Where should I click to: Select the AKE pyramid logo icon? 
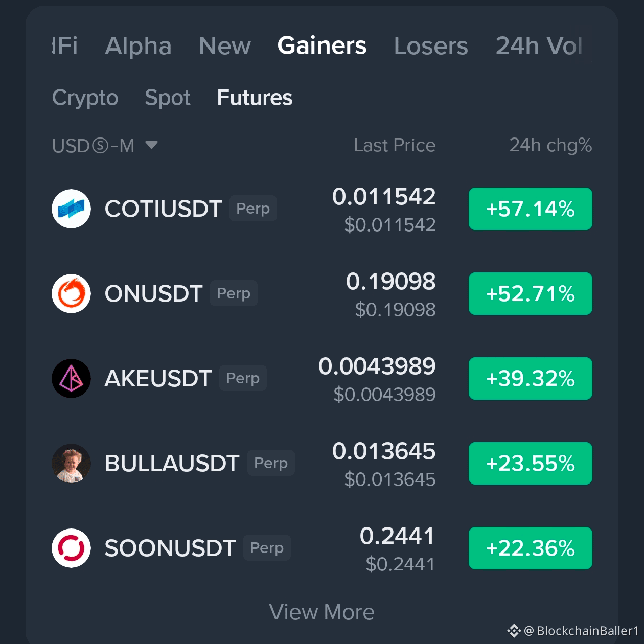[71, 378]
